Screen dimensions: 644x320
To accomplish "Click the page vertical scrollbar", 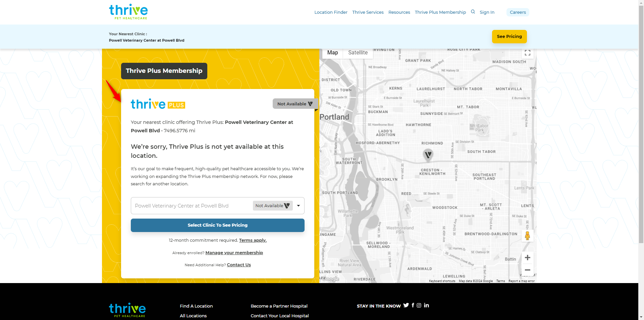I will tap(641, 124).
